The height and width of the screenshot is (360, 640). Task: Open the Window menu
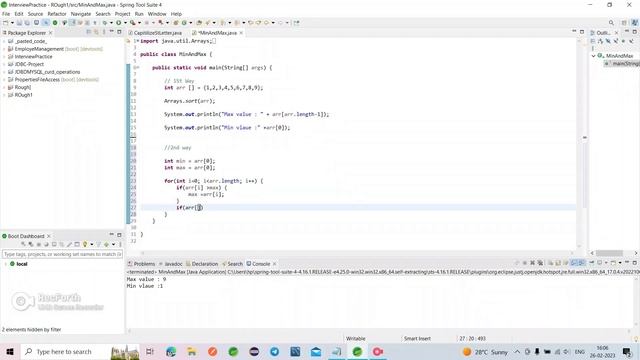coord(157,14)
